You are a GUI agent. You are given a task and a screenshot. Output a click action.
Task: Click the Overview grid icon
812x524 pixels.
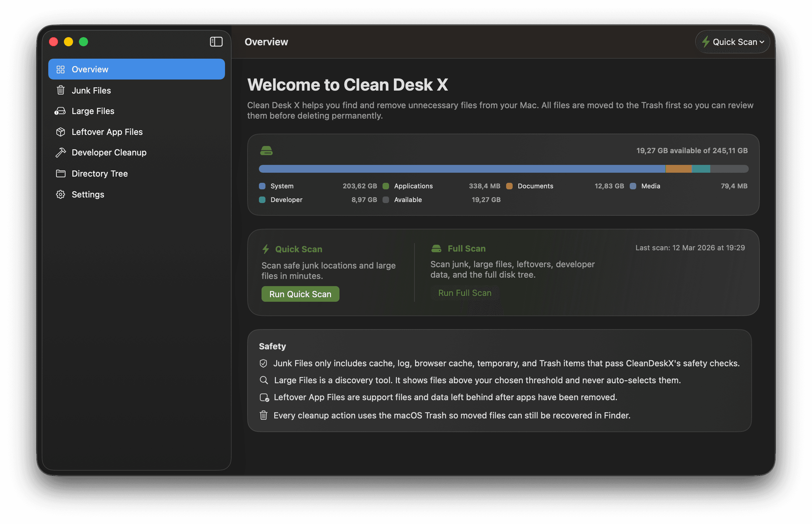pyautogui.click(x=61, y=69)
